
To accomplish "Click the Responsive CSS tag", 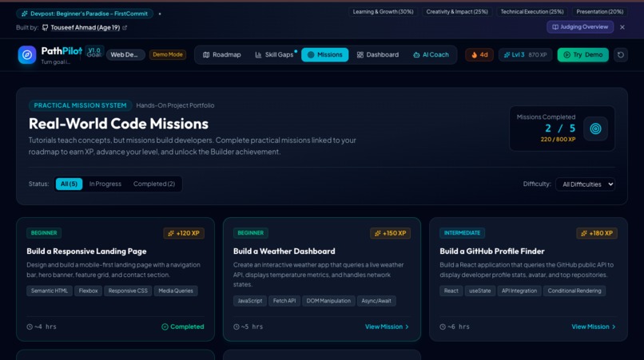I will (x=128, y=291).
